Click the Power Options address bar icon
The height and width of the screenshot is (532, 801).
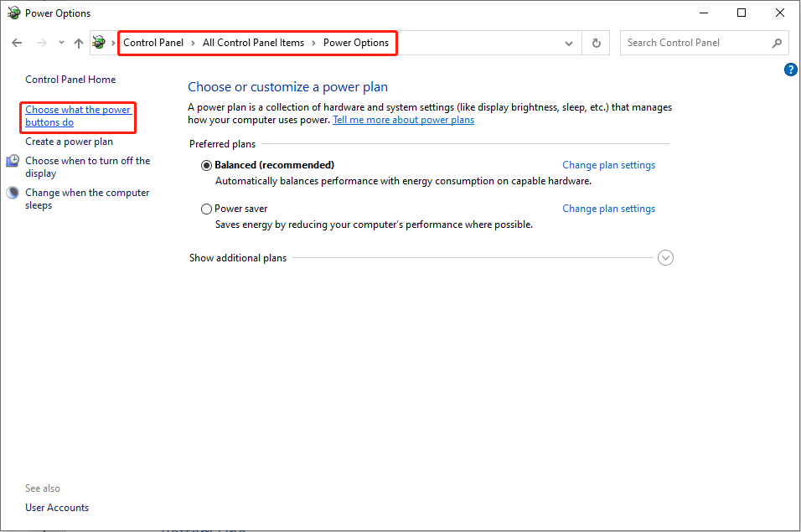[99, 43]
